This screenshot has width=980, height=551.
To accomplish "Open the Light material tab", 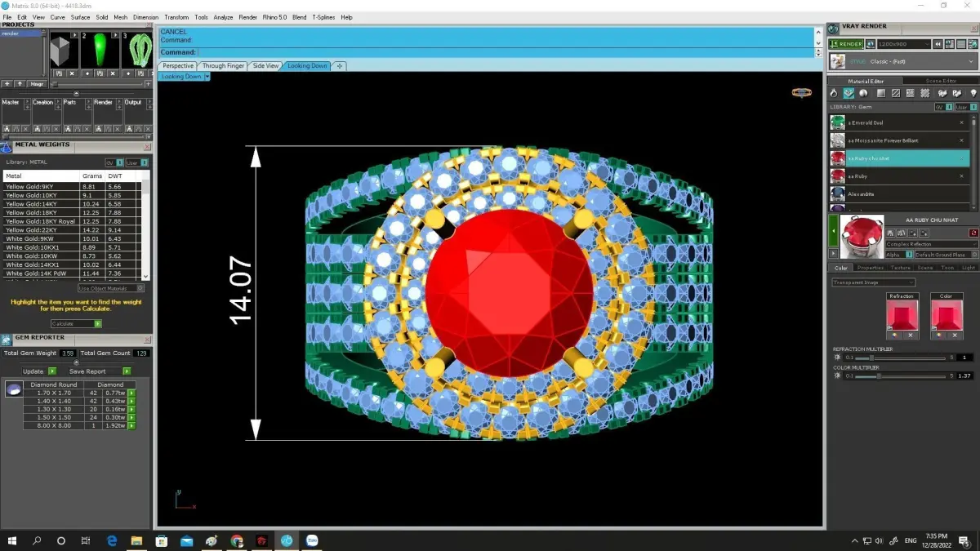I will point(969,268).
